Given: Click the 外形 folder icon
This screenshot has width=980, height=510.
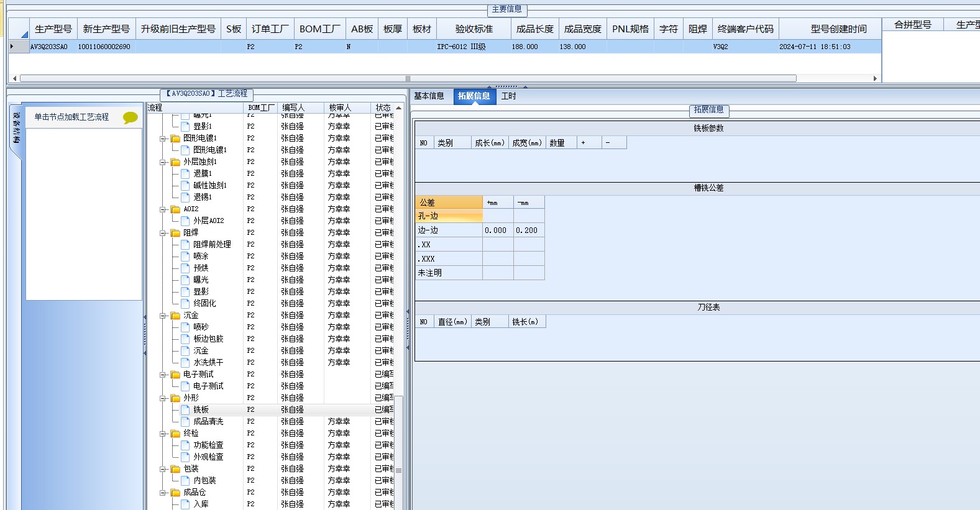Looking at the screenshot, I should pyautogui.click(x=176, y=398).
